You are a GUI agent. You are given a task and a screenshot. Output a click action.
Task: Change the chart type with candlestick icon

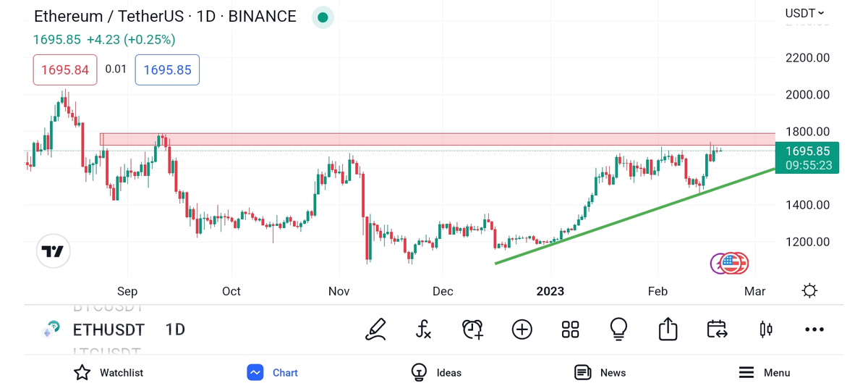pos(765,329)
